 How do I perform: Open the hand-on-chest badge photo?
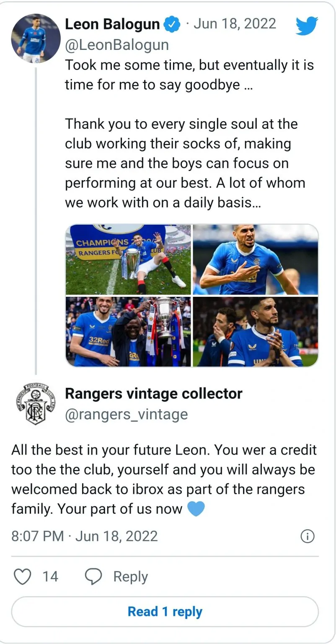(256, 260)
